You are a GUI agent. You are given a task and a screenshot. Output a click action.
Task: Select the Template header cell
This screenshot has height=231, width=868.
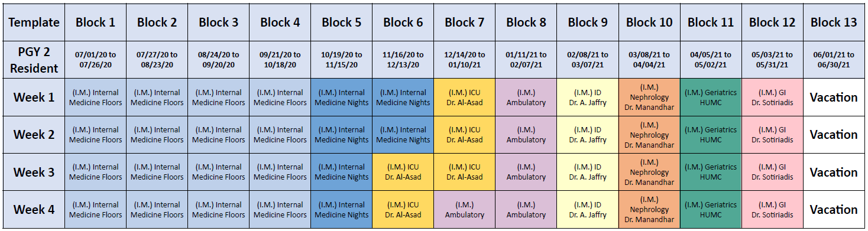tap(34, 22)
